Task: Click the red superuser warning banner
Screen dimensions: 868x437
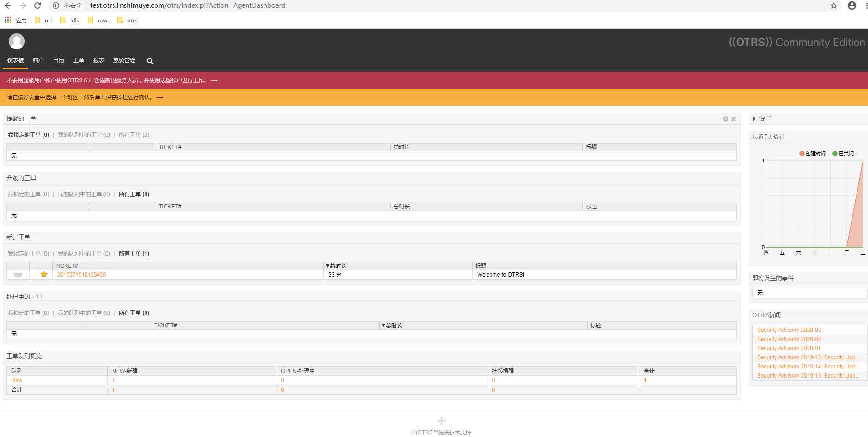Action: tap(434, 80)
